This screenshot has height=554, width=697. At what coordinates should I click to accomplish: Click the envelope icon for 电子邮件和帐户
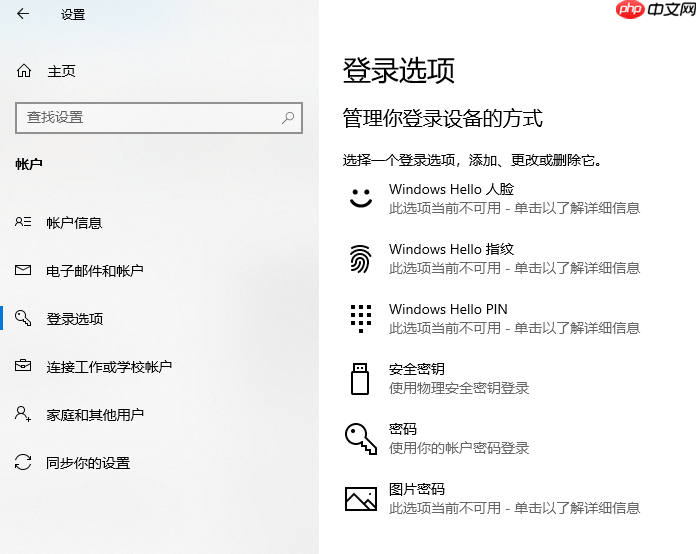click(x=23, y=270)
